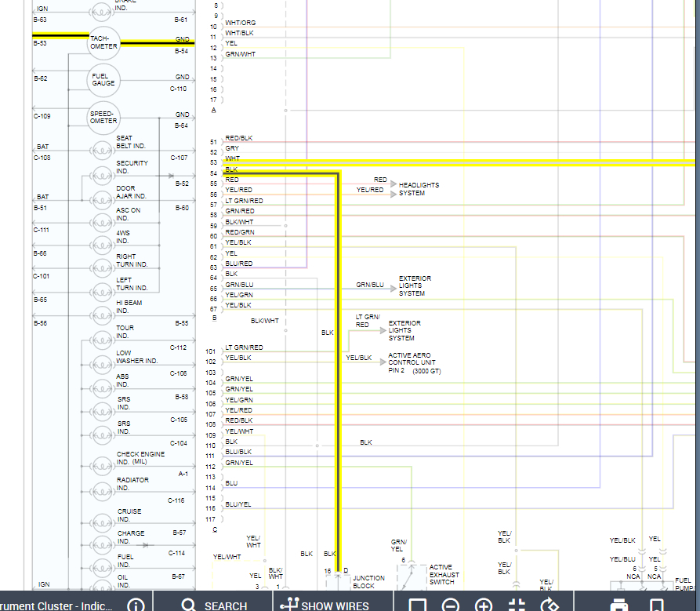Click EXTERIOR LIGHTS SYSTEM reference beside GRN/BLU
The image size is (700, 611).
tap(415, 285)
